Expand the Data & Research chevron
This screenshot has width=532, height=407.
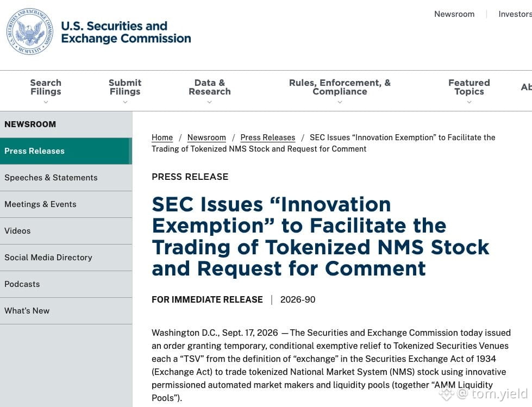pyautogui.click(x=209, y=102)
